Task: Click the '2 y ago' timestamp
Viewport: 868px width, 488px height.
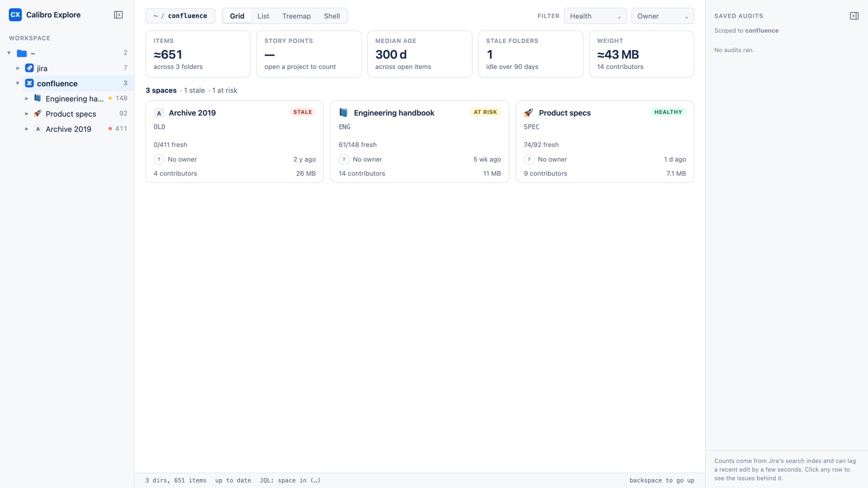Action: tap(304, 159)
